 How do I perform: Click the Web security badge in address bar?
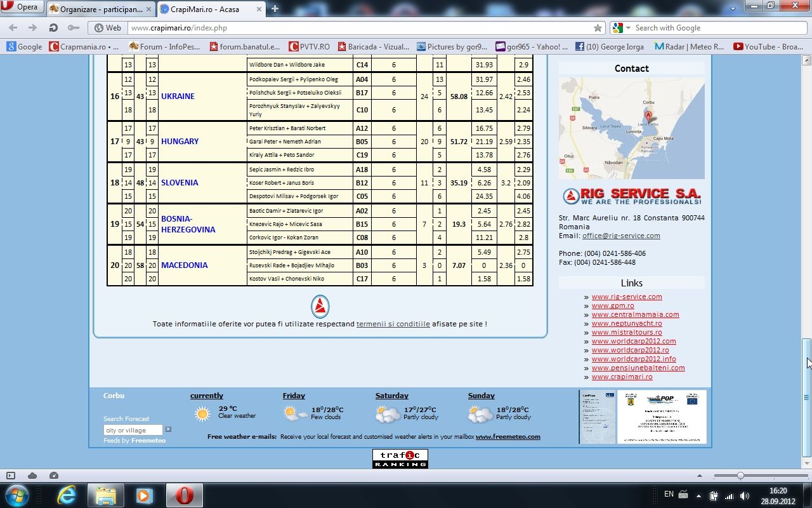(107, 28)
